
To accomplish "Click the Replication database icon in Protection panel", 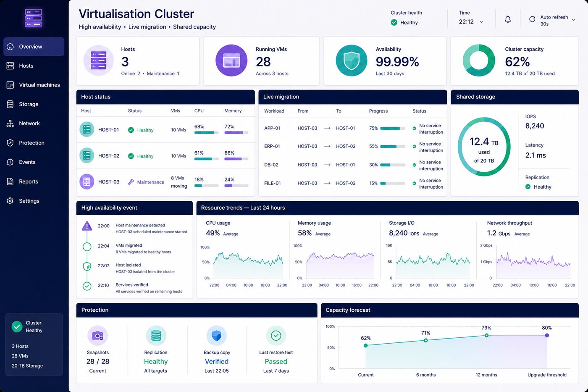I will 156,336.
